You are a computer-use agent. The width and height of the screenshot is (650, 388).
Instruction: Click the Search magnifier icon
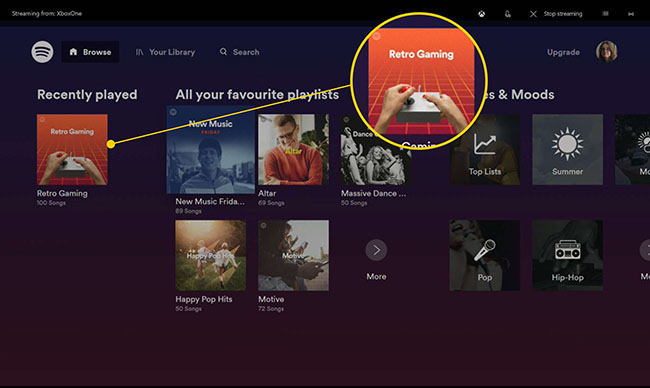(x=223, y=51)
